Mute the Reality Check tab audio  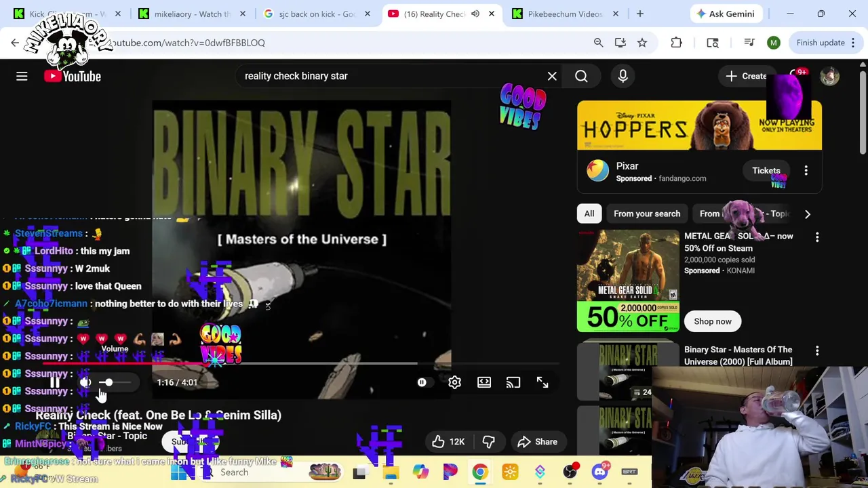click(475, 14)
